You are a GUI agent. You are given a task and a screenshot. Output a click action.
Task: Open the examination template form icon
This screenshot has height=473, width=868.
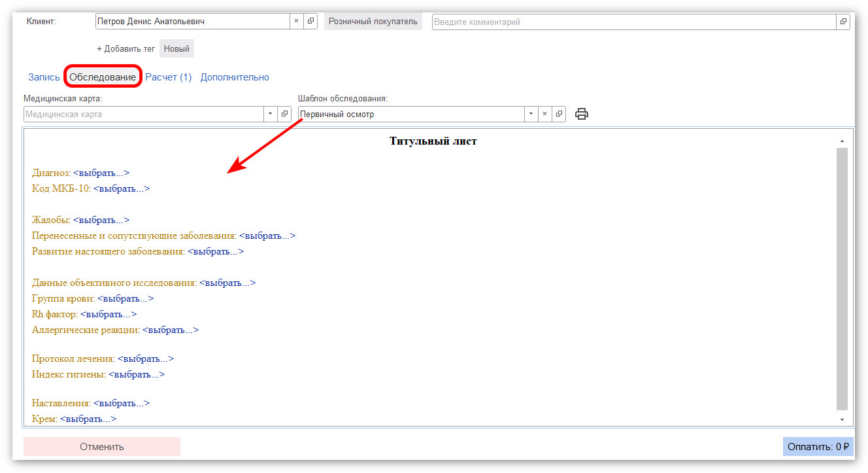pyautogui.click(x=559, y=114)
